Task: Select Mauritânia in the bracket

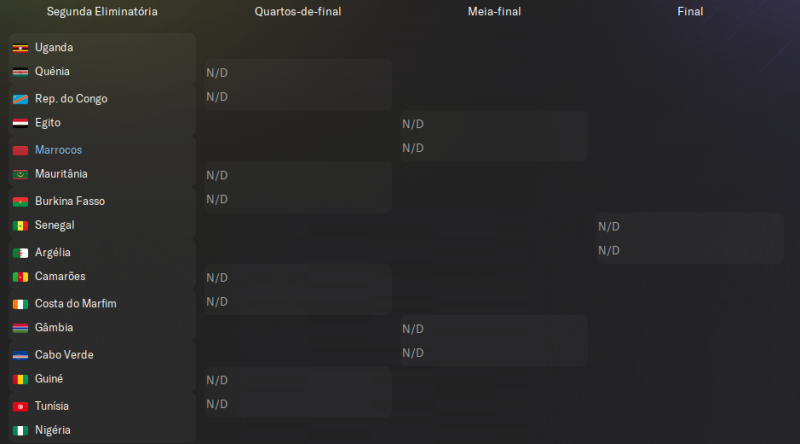Action: [x=60, y=174]
